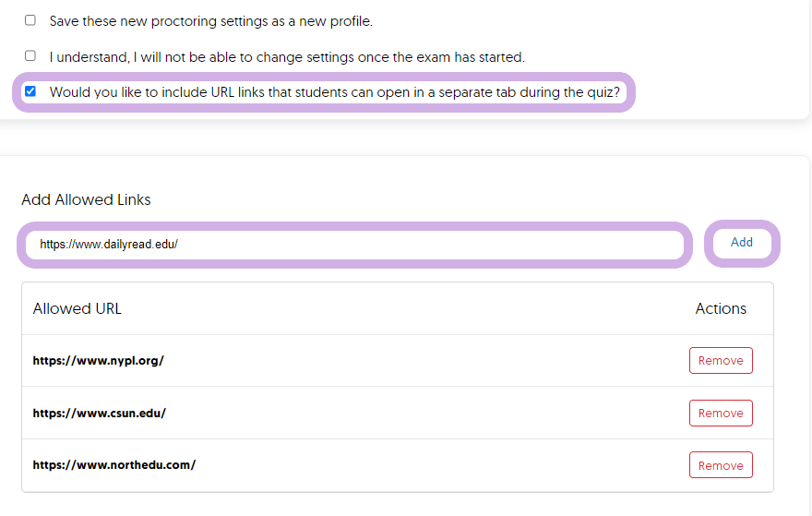This screenshot has width=812, height=516.
Task: Click the 'Actions' column header
Action: [x=721, y=308]
